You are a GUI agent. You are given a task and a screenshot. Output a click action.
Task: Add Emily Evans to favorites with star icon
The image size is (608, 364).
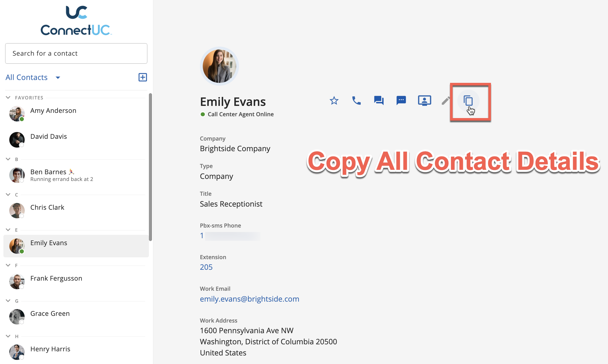click(x=334, y=100)
